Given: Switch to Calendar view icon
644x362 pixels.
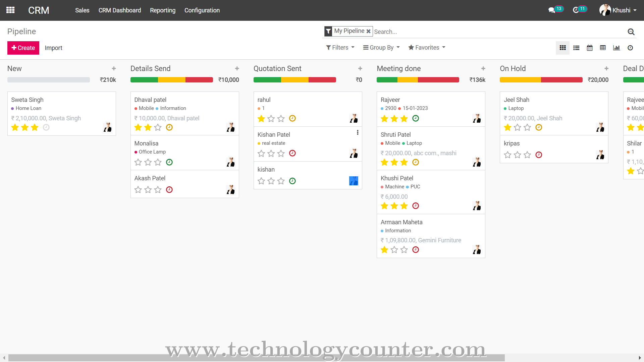Looking at the screenshot, I should [590, 48].
